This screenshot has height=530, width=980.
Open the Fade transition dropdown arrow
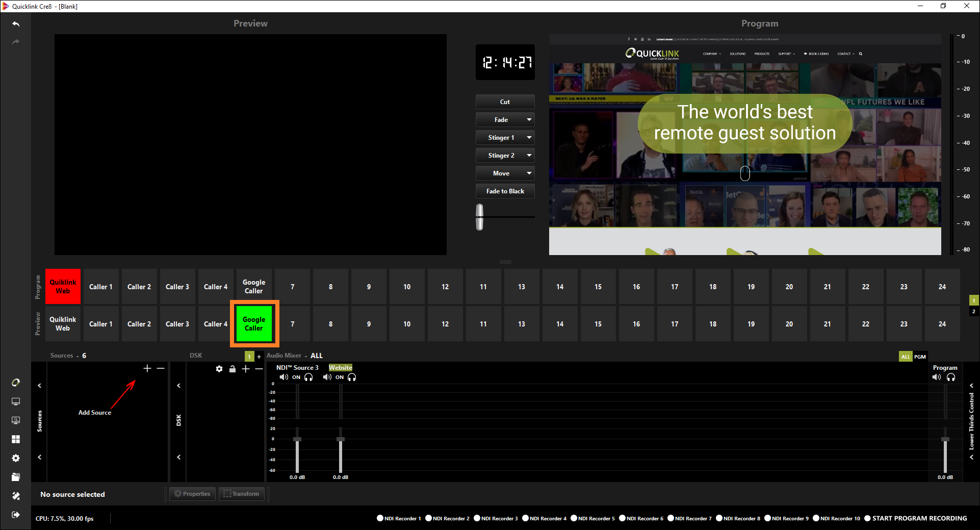tap(529, 120)
